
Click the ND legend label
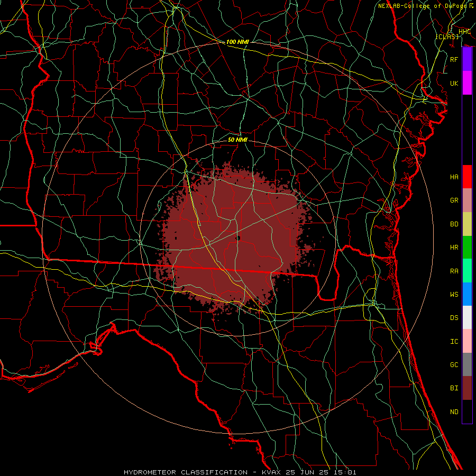tap(454, 411)
